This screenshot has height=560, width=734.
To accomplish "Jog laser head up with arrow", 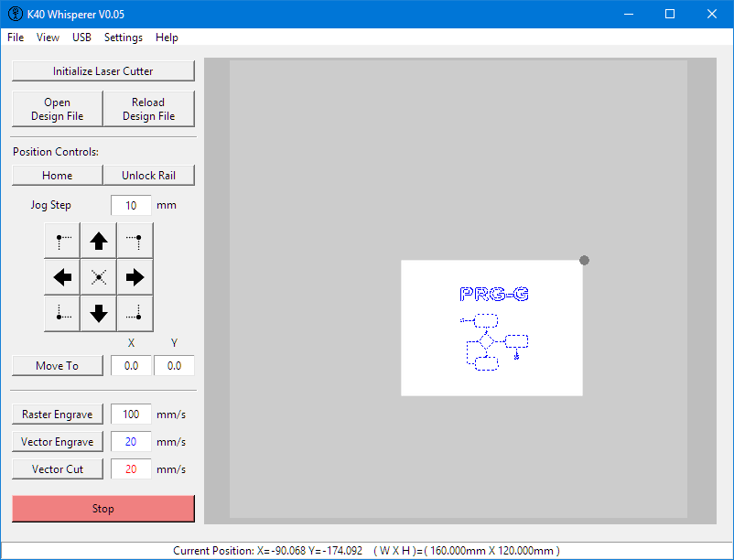I will [99, 241].
